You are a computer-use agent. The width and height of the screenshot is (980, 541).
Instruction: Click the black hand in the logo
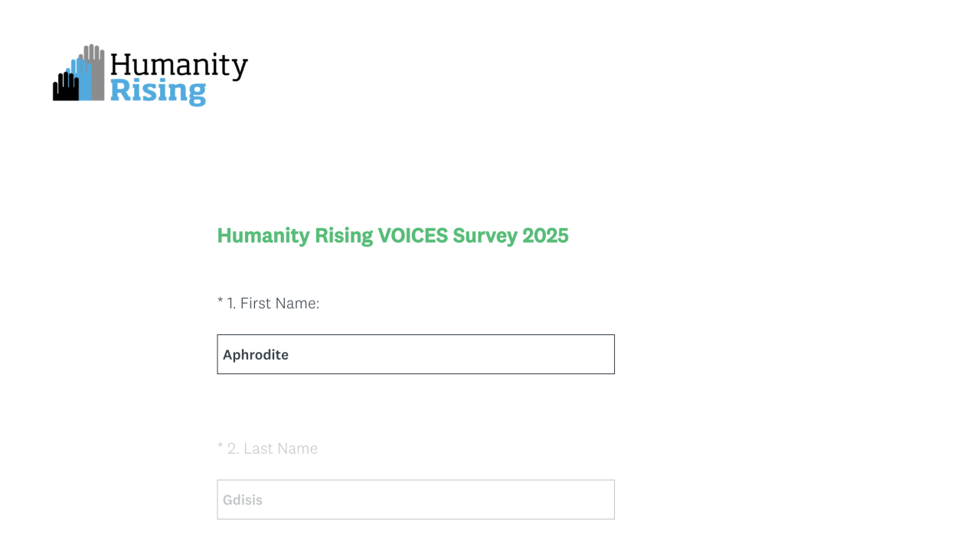point(65,87)
